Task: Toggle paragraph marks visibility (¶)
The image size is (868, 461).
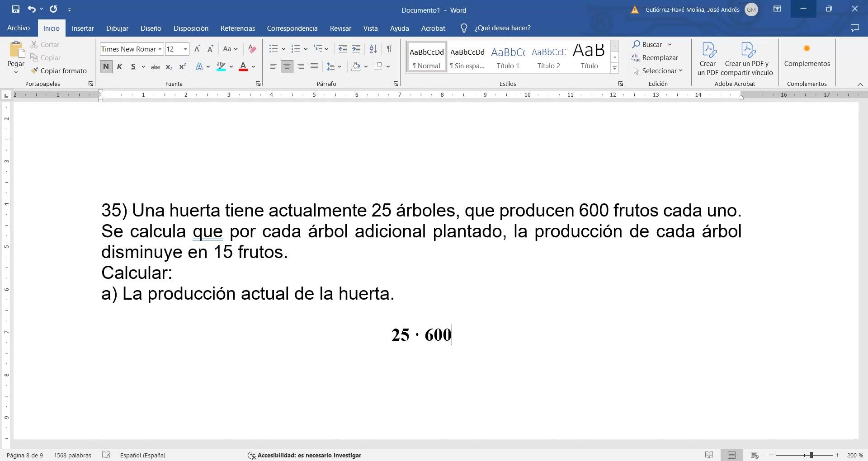Action: [389, 49]
